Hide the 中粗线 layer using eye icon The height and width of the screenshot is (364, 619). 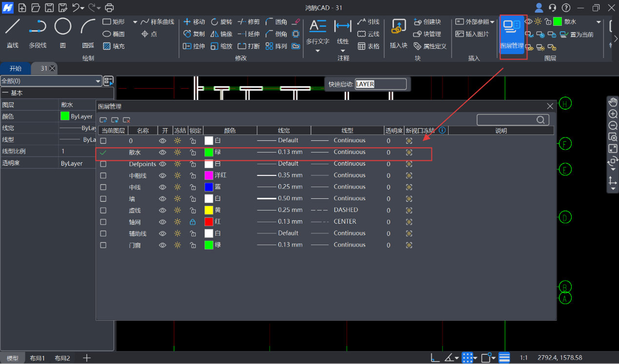[162, 175]
